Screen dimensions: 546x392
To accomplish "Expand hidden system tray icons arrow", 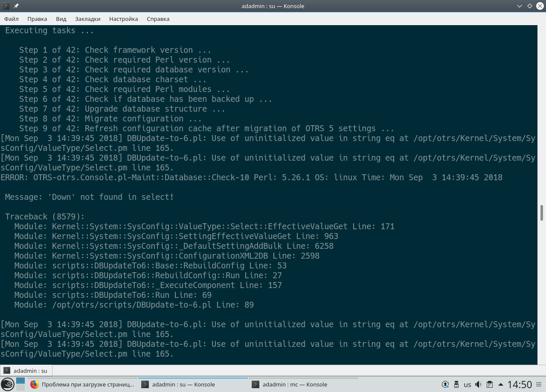I will click(x=501, y=384).
